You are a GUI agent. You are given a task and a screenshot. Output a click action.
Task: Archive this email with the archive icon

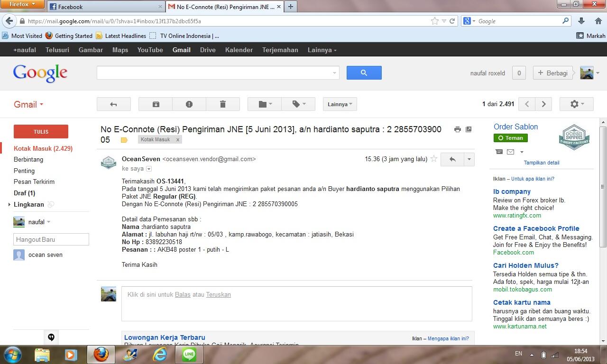point(156,104)
